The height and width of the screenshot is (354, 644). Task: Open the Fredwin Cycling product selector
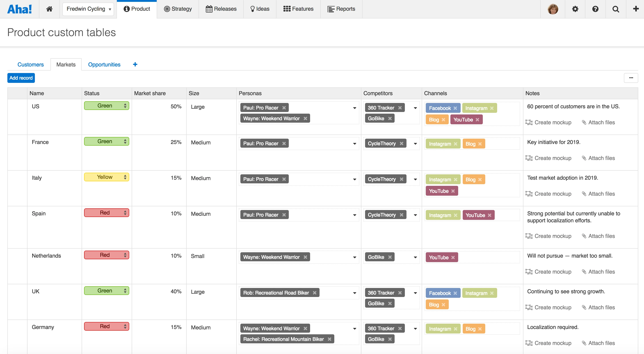[88, 9]
